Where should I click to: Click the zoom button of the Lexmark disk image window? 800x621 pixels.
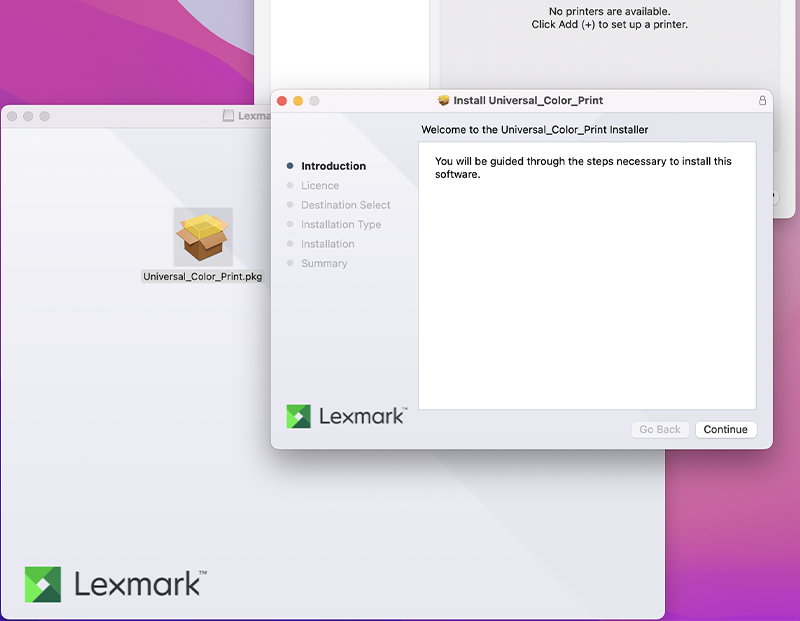coord(45,116)
